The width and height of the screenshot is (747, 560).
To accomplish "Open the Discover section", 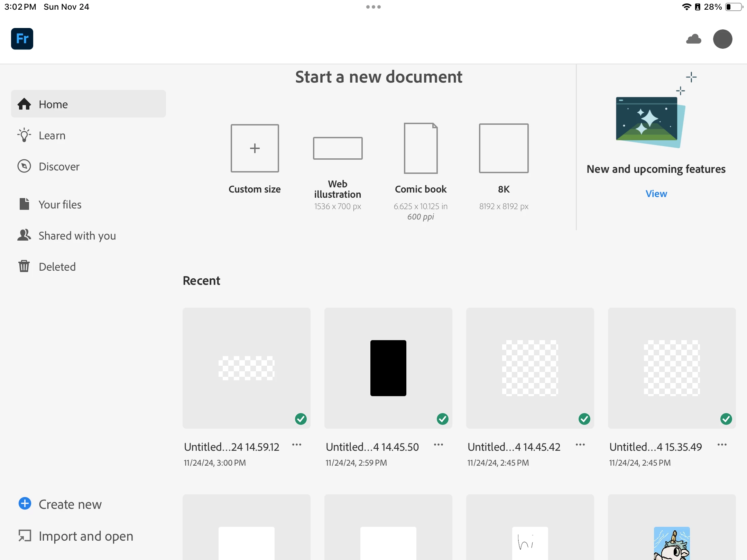I will tap(59, 167).
